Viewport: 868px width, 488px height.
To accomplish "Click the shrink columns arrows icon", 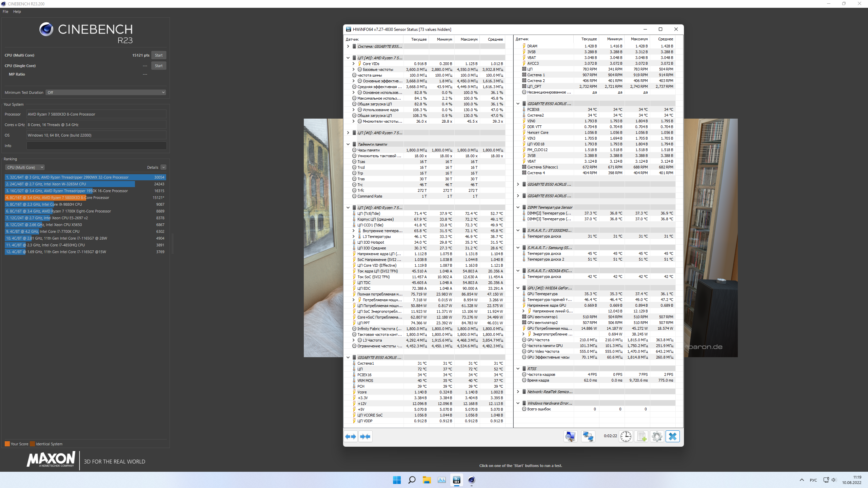I will [365, 436].
